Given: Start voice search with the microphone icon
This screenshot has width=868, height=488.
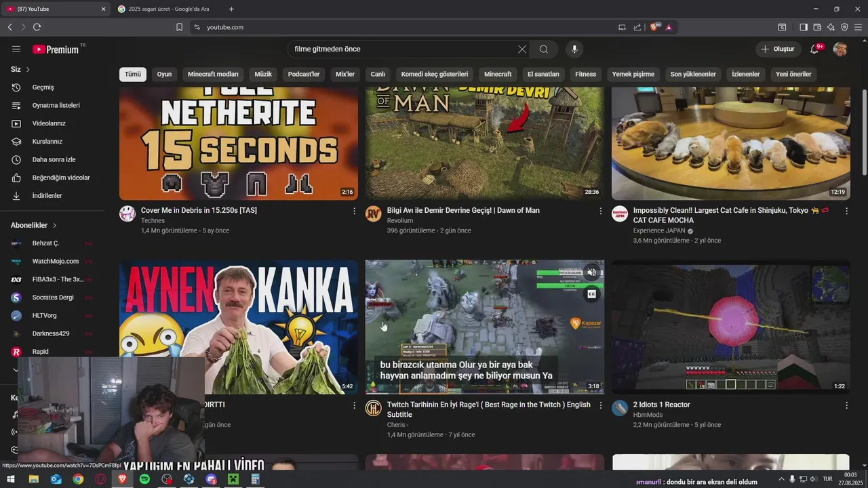Looking at the screenshot, I should tap(574, 49).
